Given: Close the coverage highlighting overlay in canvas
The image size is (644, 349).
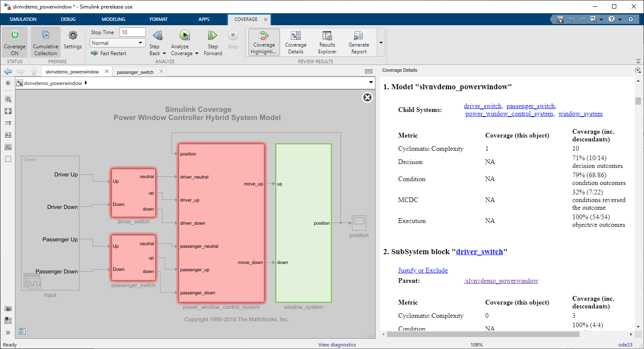Looking at the screenshot, I should click(x=367, y=97).
